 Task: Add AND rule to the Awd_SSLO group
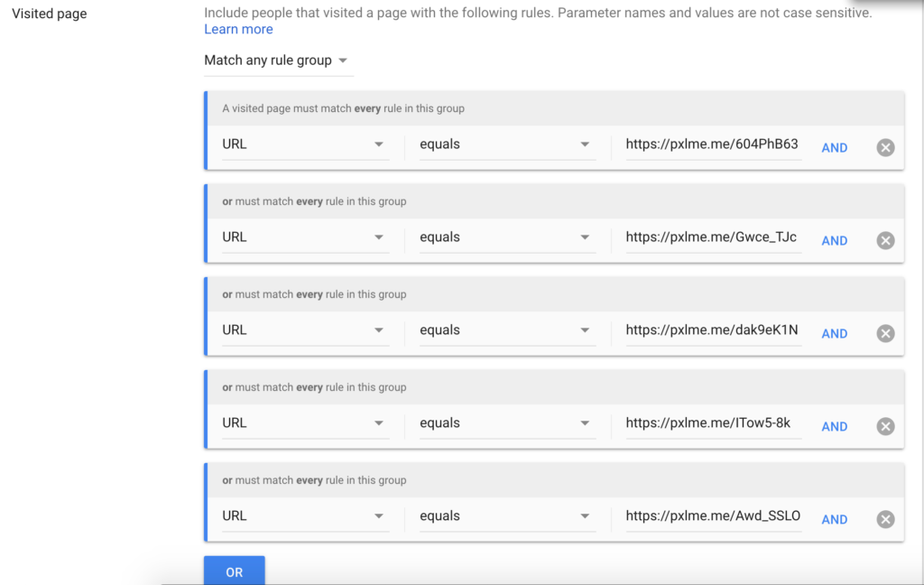click(x=834, y=520)
